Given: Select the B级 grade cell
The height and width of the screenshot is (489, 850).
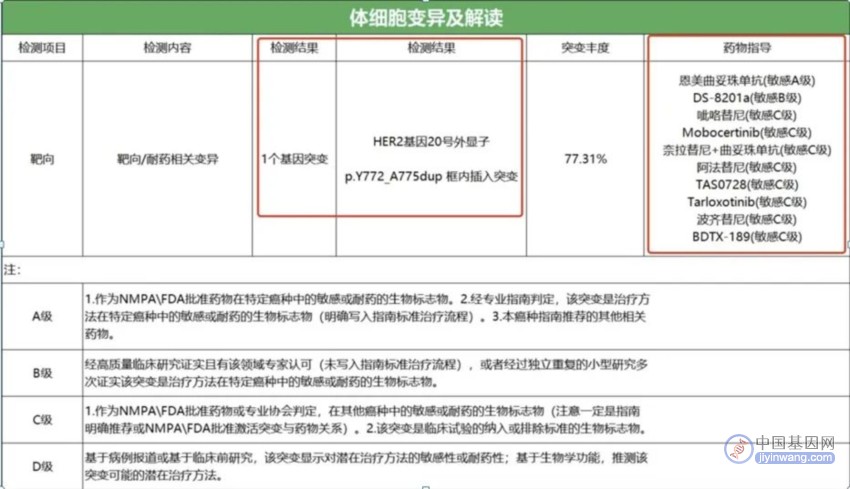Looking at the screenshot, I should [x=42, y=373].
